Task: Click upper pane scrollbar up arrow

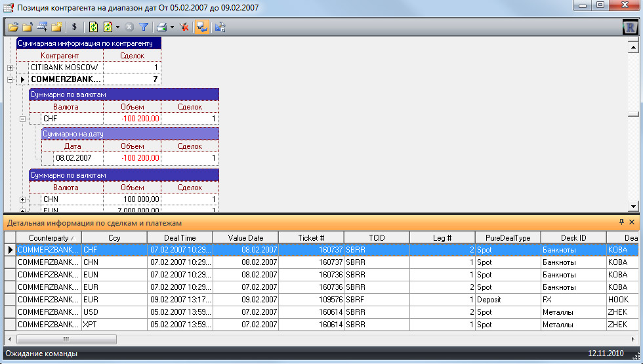Action: pos(633,47)
